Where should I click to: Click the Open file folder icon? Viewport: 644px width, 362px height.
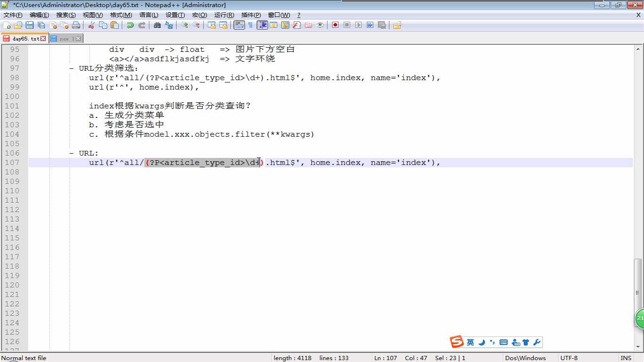(18, 25)
